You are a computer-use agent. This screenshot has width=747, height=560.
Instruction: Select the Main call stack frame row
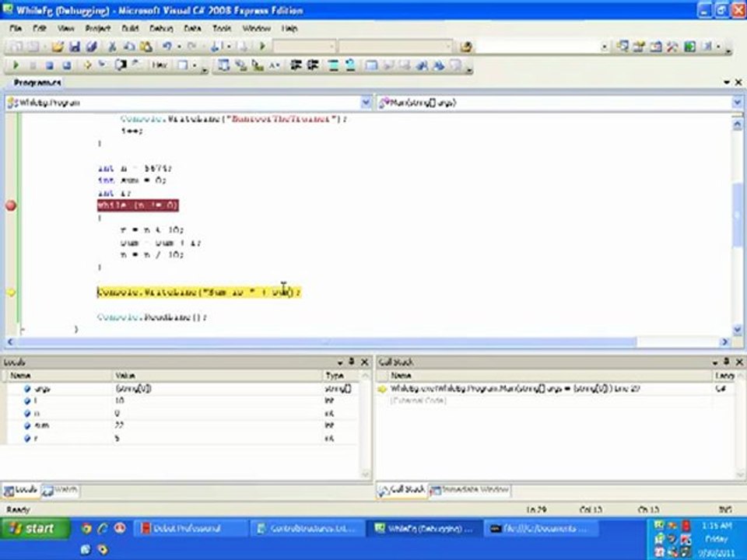pos(555,389)
